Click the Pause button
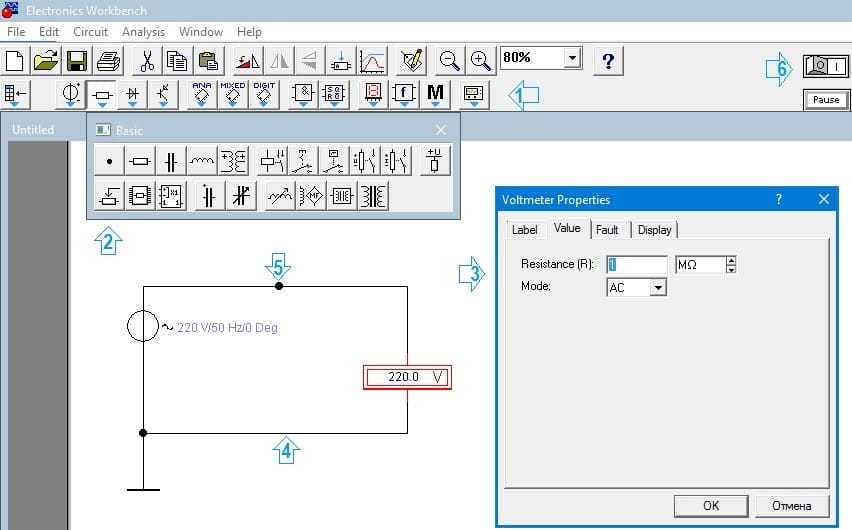The image size is (852, 530). click(x=826, y=99)
